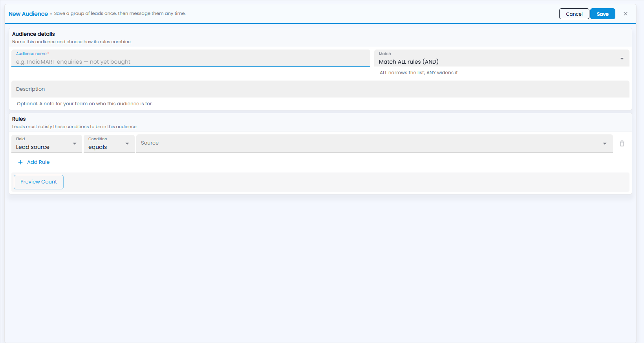Save the new audience
Image resolution: width=644 pixels, height=343 pixels.
[x=603, y=14]
